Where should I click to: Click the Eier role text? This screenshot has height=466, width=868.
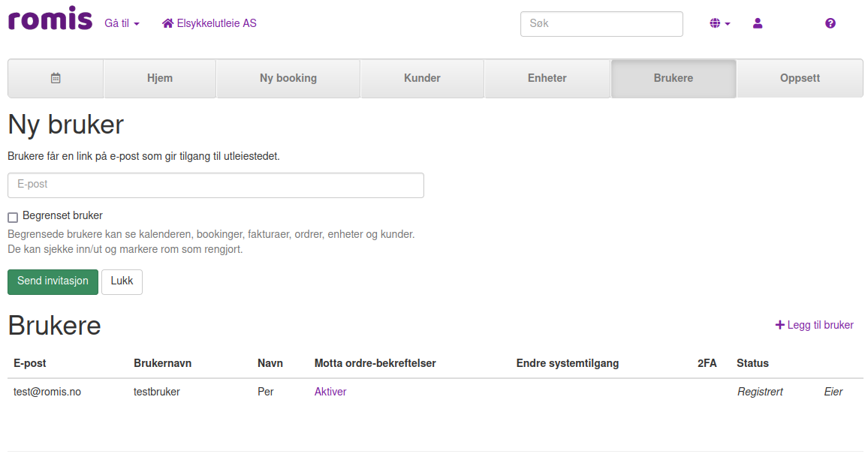tap(833, 391)
